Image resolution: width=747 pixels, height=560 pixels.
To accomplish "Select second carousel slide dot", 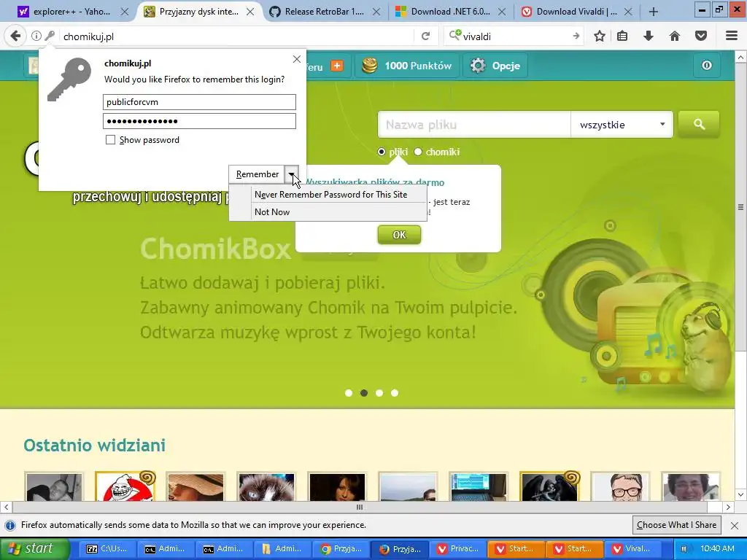I will pos(364,393).
